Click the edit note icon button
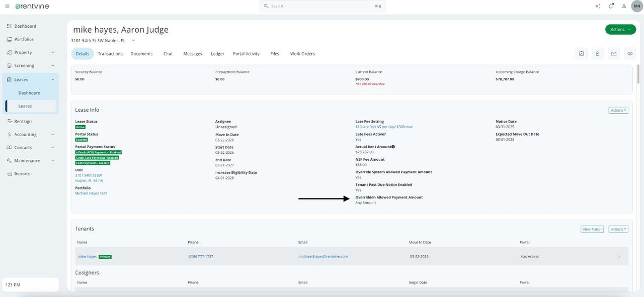This screenshot has height=297, width=644. 581,54
